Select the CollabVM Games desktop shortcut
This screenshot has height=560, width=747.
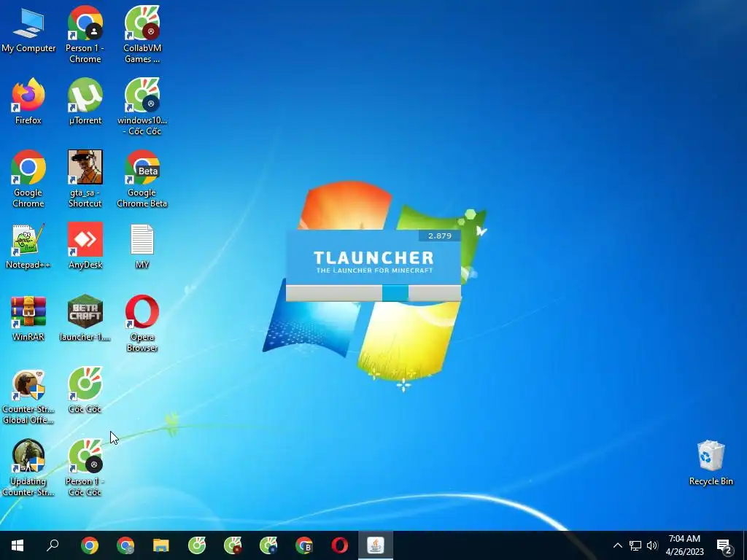pyautogui.click(x=142, y=34)
